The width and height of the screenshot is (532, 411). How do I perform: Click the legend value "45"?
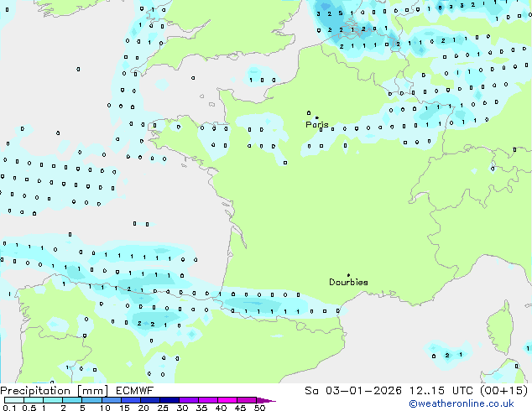click(x=240, y=408)
